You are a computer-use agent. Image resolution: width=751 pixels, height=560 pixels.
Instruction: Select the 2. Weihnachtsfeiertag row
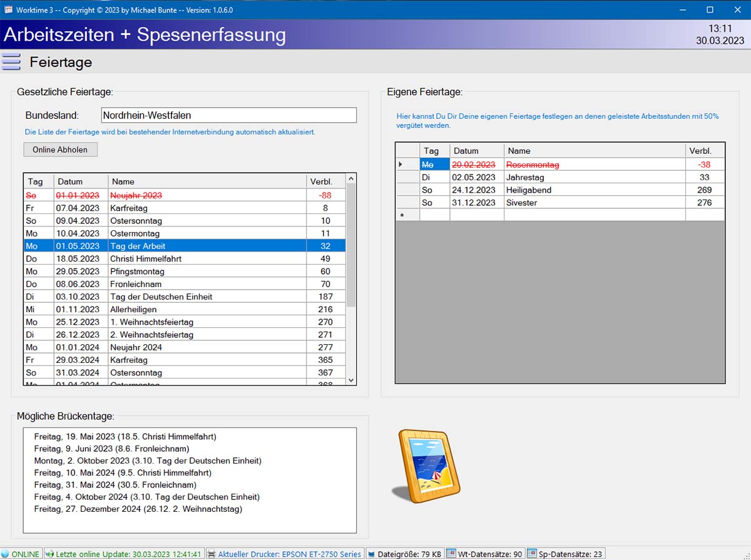point(185,335)
